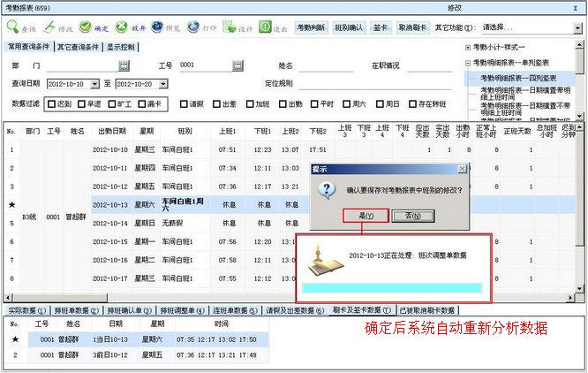Open the 部门 department picker icon
The image size is (588, 373).
pyautogui.click(x=124, y=65)
